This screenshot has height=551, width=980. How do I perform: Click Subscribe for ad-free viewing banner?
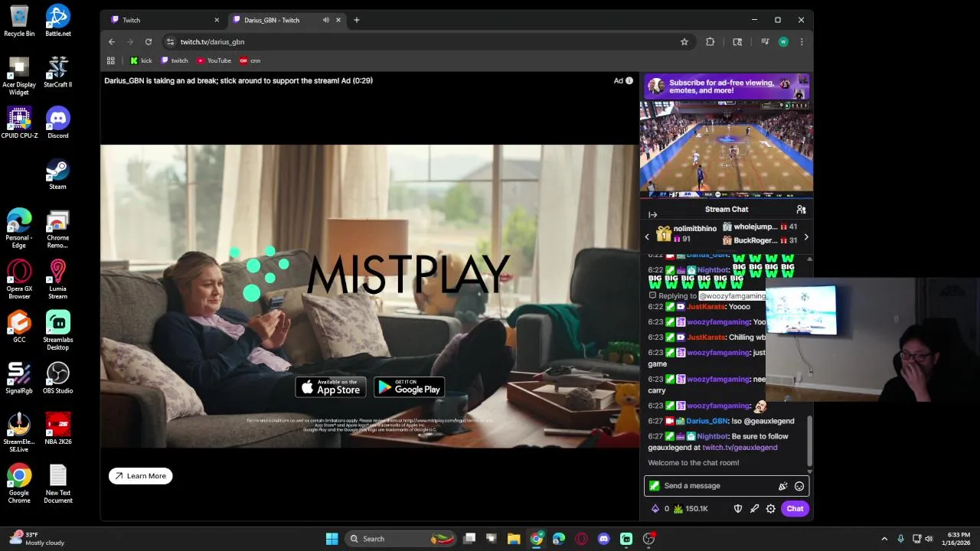pyautogui.click(x=726, y=86)
